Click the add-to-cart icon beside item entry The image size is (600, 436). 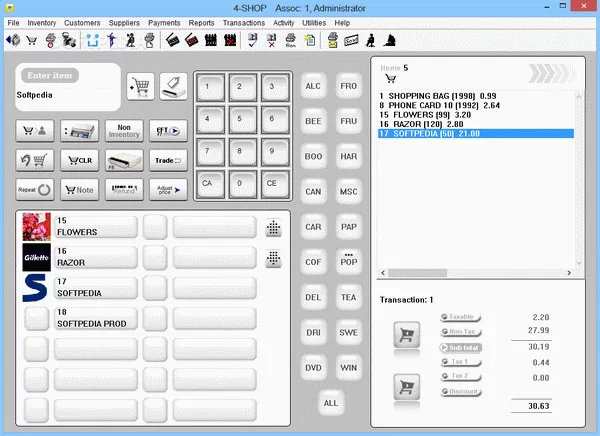tap(140, 86)
